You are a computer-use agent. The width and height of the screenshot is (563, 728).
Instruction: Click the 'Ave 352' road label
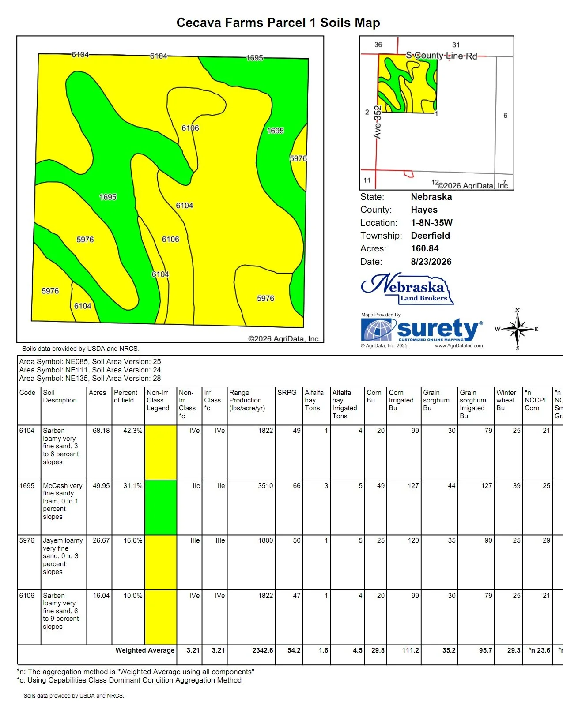click(377, 122)
